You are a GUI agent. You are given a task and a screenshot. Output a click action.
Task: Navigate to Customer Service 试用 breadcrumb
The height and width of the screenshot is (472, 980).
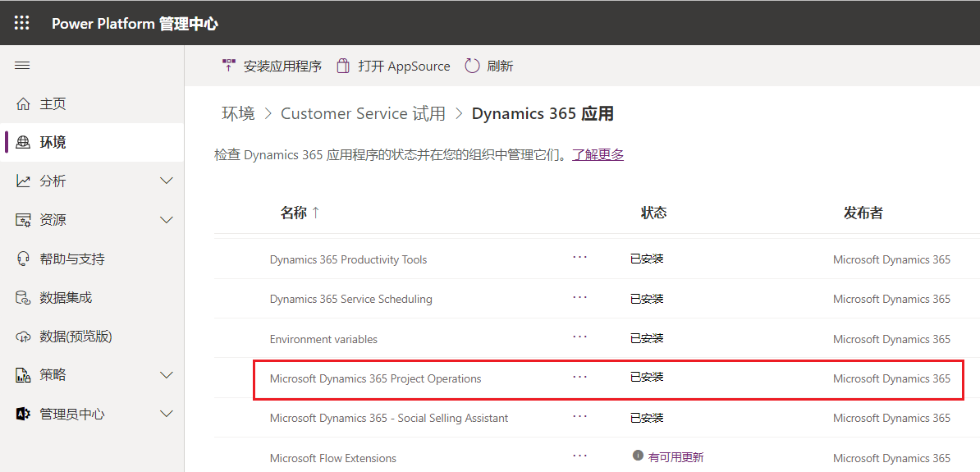(x=363, y=114)
